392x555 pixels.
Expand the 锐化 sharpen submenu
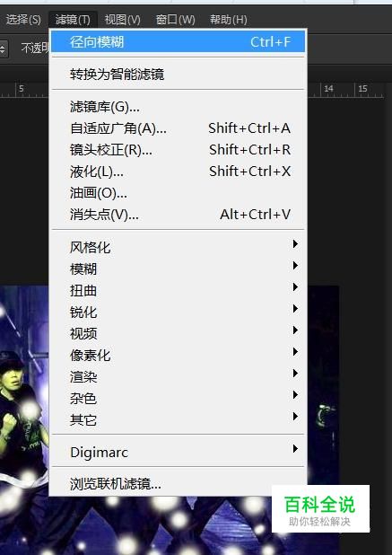[178, 312]
